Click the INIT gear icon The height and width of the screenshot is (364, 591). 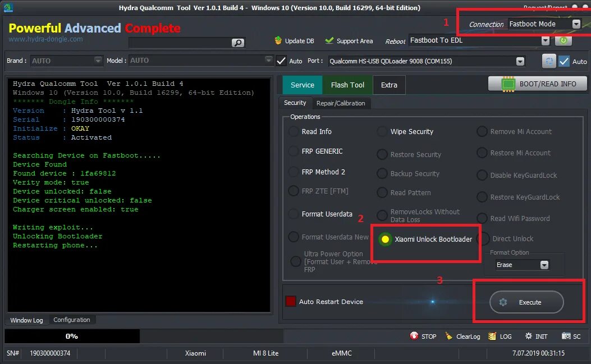coord(529,336)
